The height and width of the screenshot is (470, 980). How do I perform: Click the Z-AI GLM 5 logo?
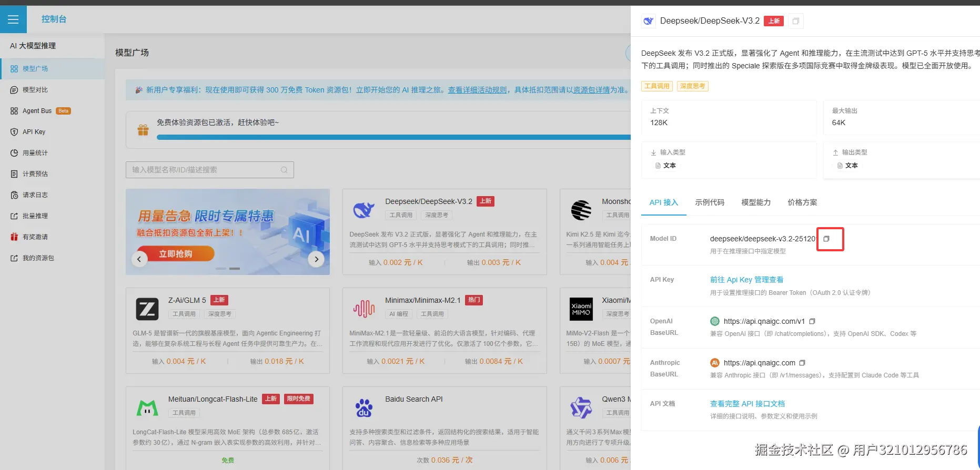pyautogui.click(x=147, y=309)
